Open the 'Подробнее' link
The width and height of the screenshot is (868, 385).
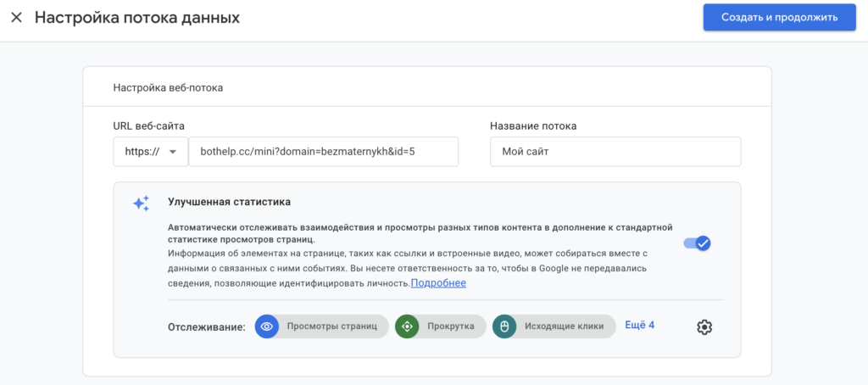(438, 283)
